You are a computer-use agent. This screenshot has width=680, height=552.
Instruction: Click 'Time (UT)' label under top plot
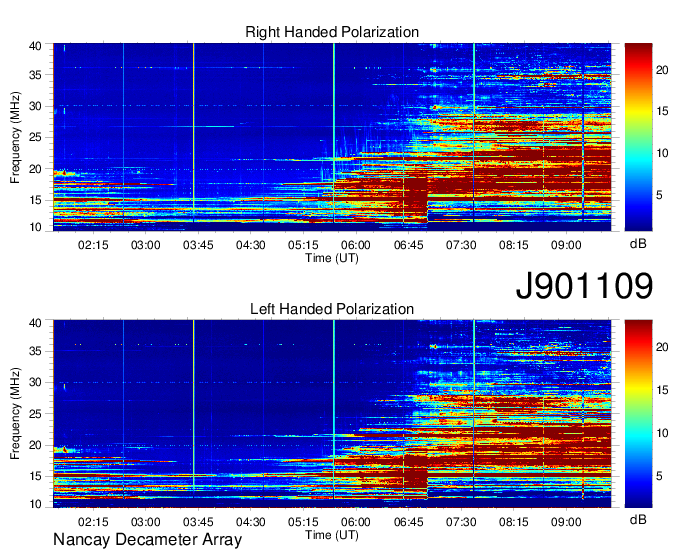tap(332, 258)
